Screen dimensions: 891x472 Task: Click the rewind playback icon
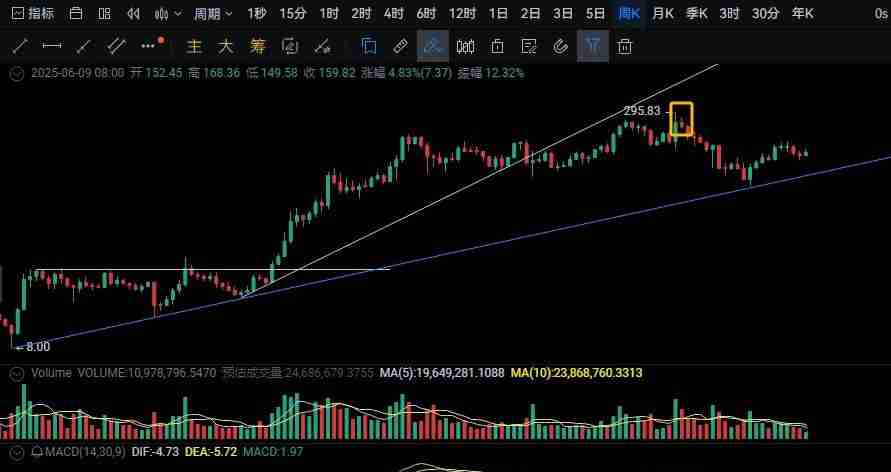(133, 14)
